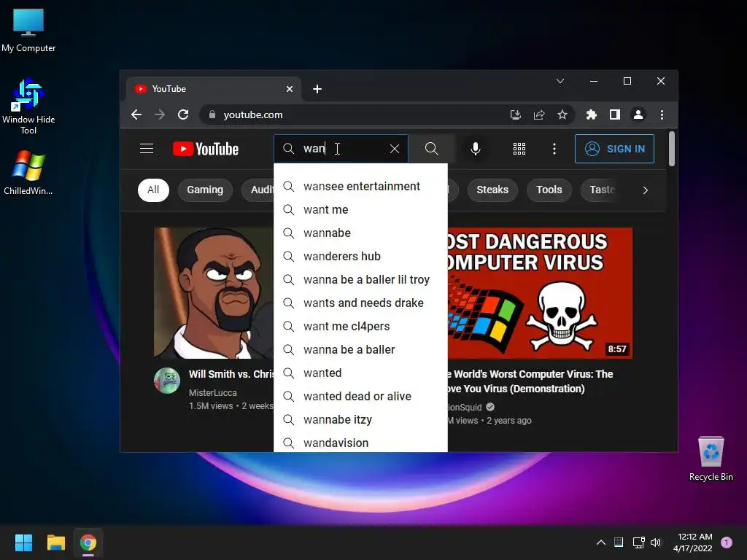Open the volume speaker tray icon
This screenshot has height=560, width=747.
[656, 542]
